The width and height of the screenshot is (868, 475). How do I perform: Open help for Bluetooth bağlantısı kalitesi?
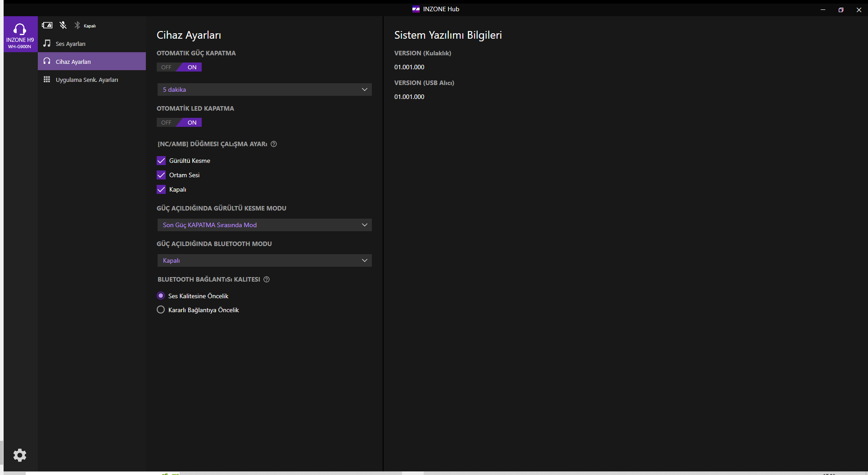coord(267,279)
